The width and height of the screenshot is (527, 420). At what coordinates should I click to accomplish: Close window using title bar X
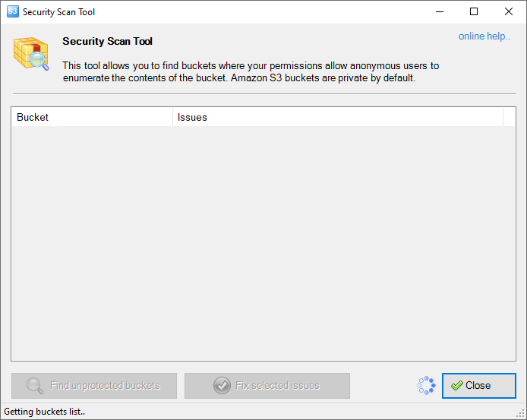pyautogui.click(x=509, y=11)
